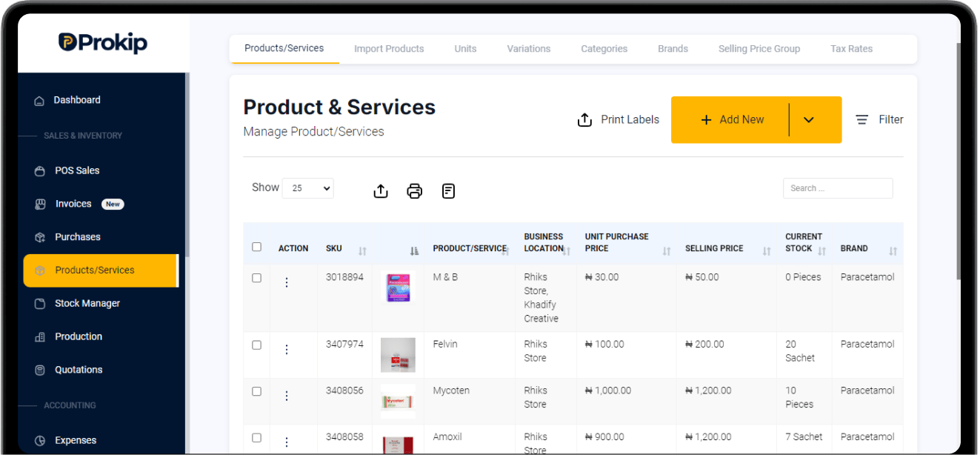Select the checkbox for the Mycoten row

[256, 391]
